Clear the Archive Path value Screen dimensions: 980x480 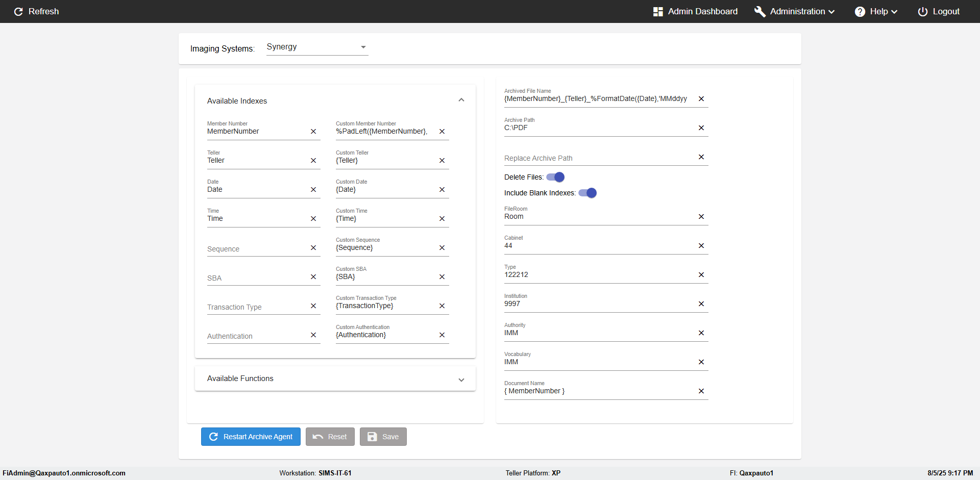[x=701, y=128]
